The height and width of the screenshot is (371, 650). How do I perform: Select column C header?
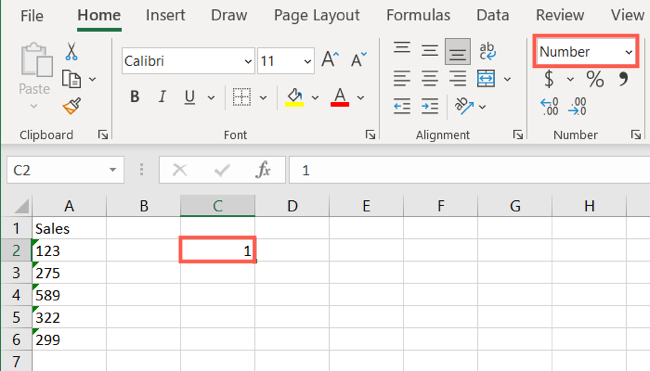coord(218,206)
